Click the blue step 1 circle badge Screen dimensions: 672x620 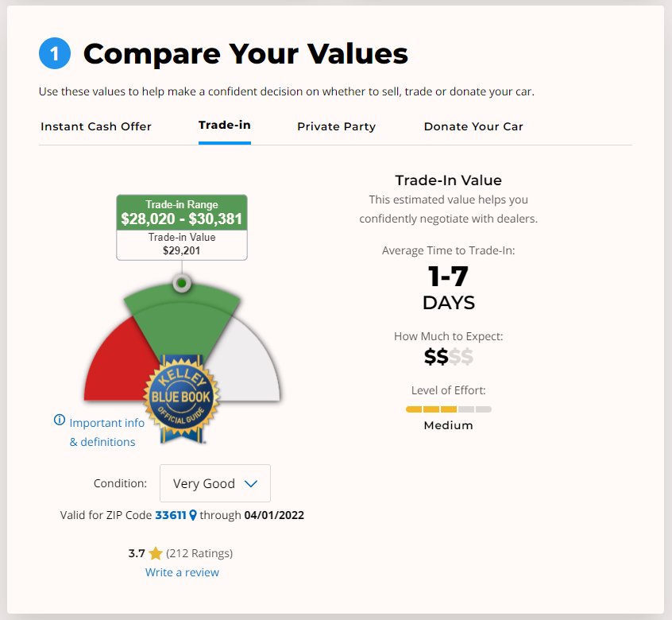55,53
